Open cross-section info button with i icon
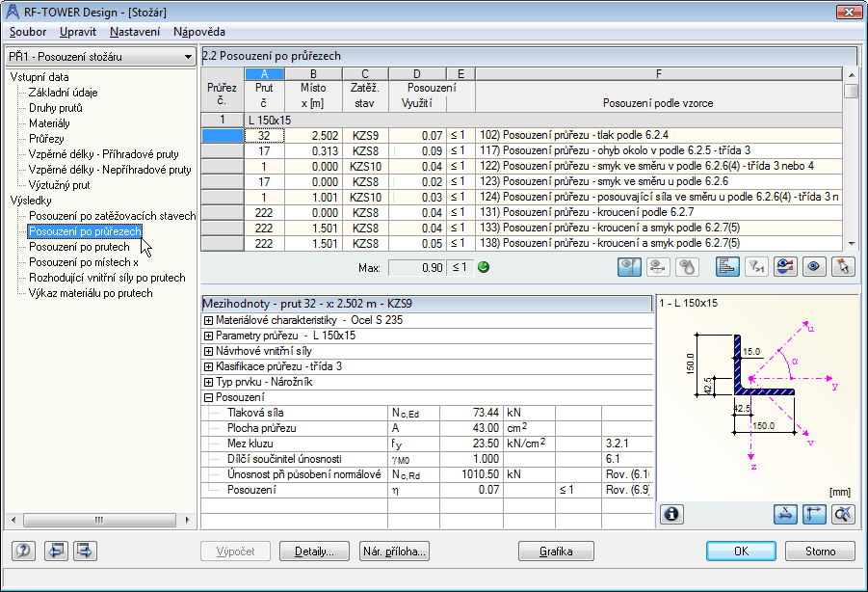This screenshot has height=592, width=868. (671, 515)
